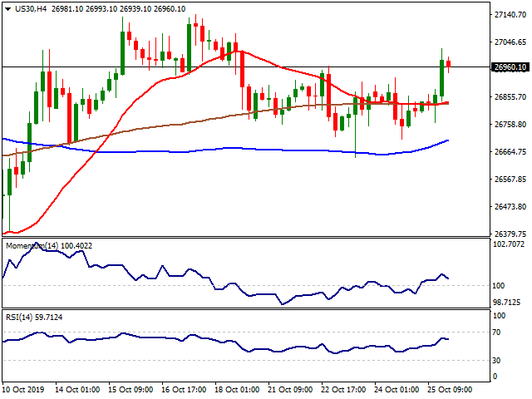Click the 18 Oct 01:00 time label

click(x=237, y=389)
